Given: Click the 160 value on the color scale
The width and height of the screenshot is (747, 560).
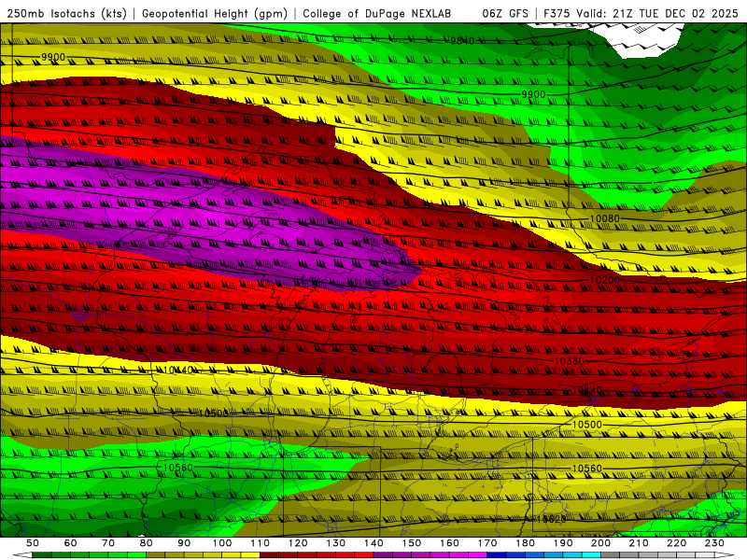Looking at the screenshot, I should coord(449,543).
